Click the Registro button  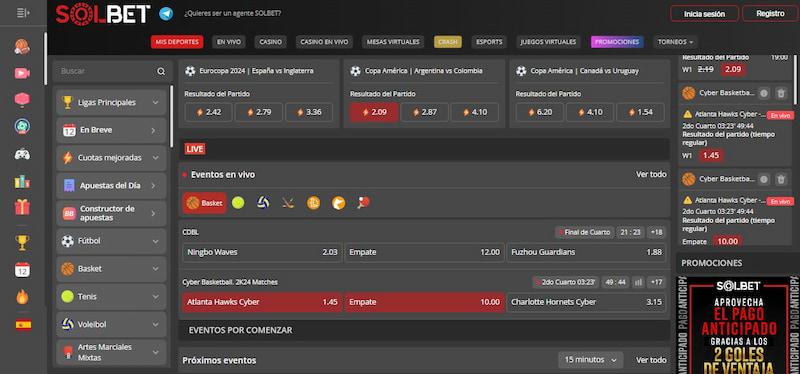(x=770, y=14)
